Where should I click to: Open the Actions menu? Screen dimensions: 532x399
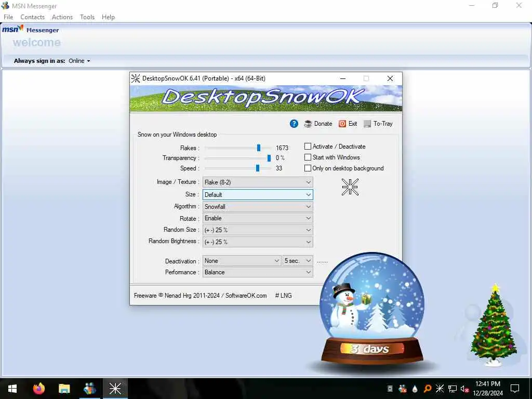(x=62, y=17)
